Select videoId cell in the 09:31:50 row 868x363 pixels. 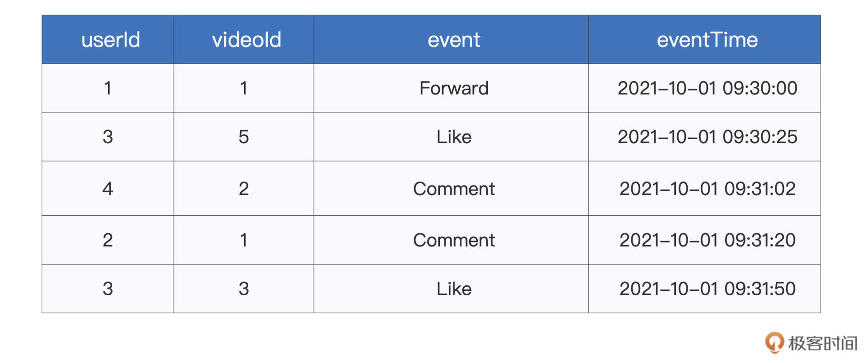[244, 289]
